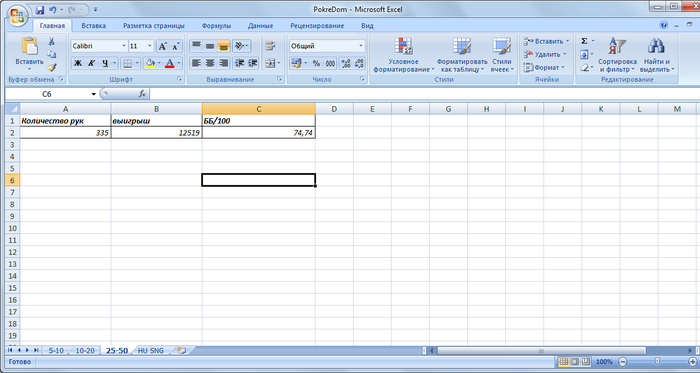
Task: Center cell text horizontally
Action: 210,63
